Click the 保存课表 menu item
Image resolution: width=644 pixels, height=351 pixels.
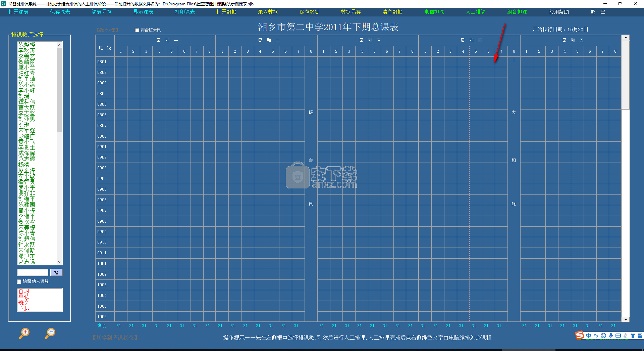[x=60, y=12]
